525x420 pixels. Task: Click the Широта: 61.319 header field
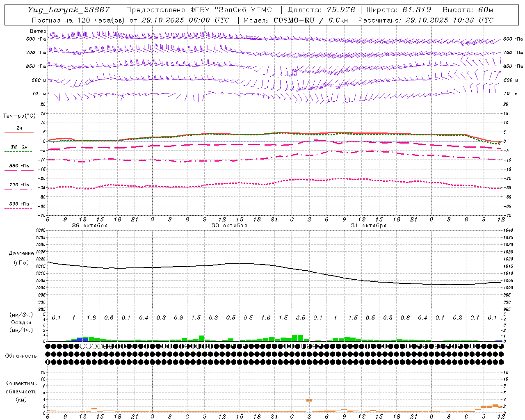[x=399, y=10]
